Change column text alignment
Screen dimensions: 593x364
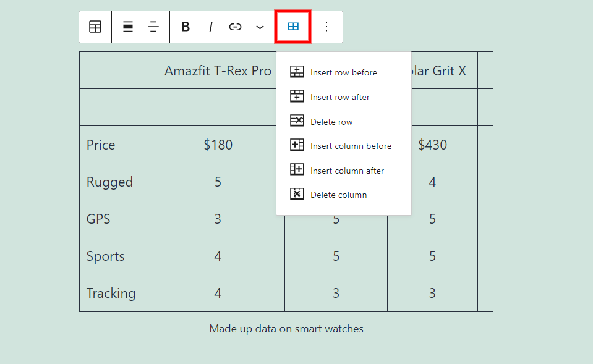(153, 27)
